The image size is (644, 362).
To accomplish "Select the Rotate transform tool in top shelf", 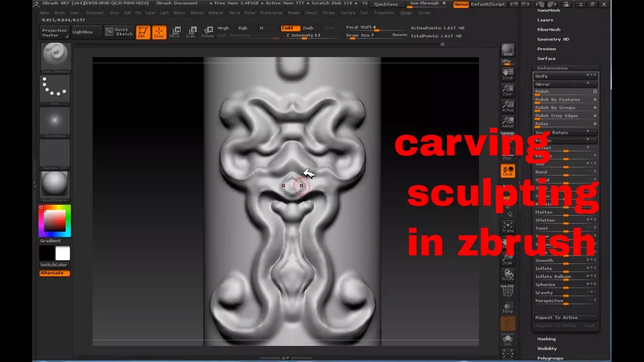I will coord(207,32).
